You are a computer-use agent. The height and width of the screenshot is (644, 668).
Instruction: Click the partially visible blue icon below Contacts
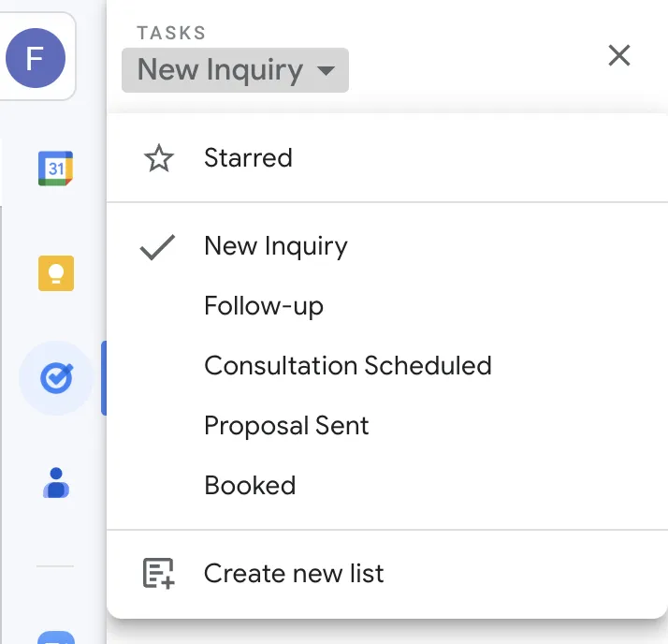55,637
